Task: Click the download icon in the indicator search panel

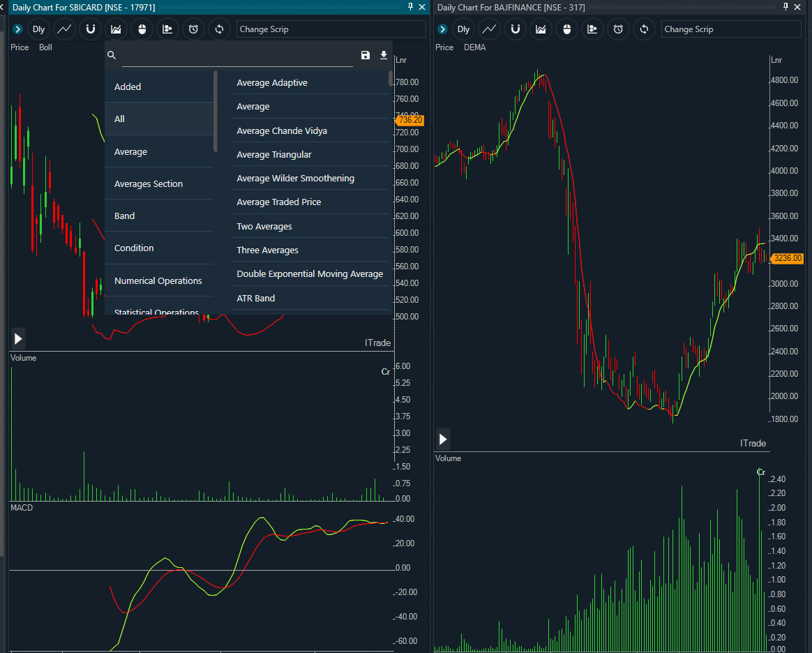Action: pos(383,55)
